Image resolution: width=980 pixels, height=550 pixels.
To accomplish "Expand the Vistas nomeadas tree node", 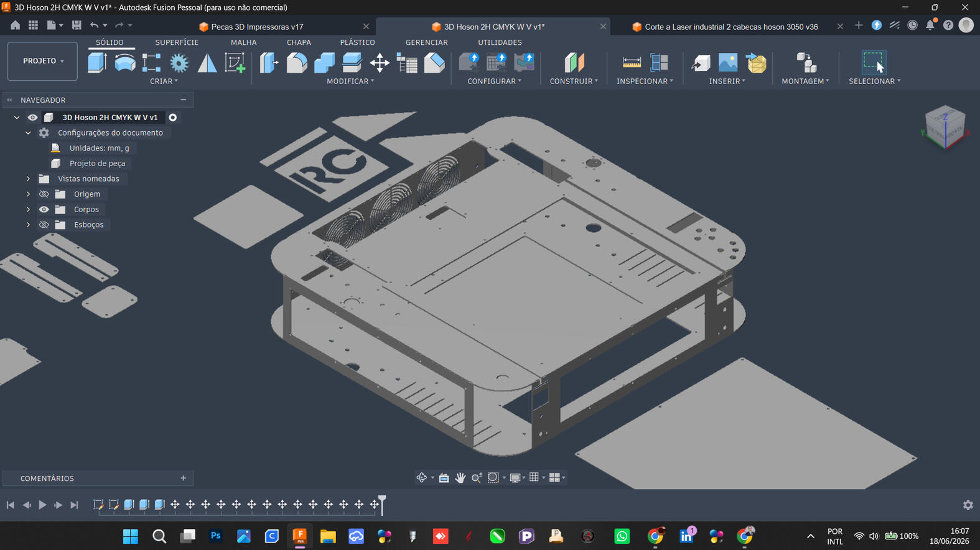I will tap(28, 179).
